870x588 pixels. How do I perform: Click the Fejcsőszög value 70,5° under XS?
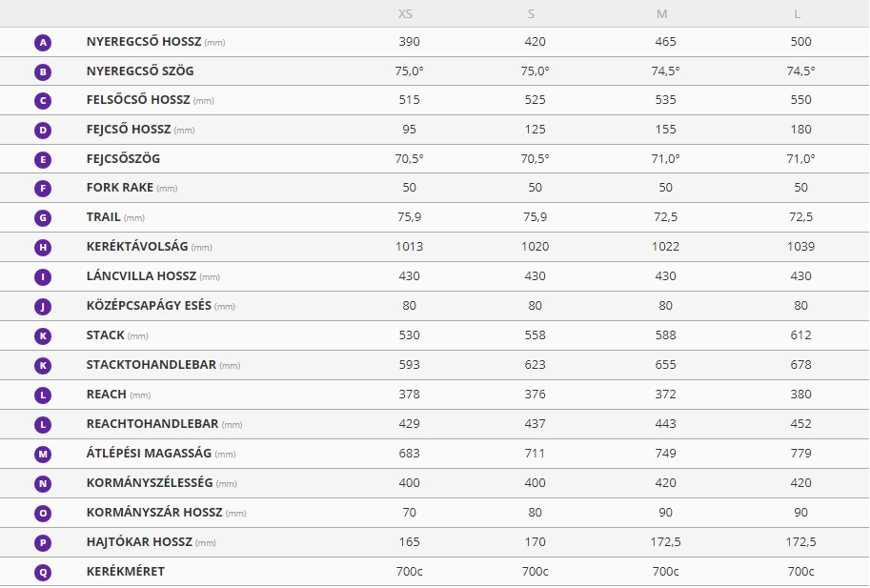pyautogui.click(x=409, y=158)
